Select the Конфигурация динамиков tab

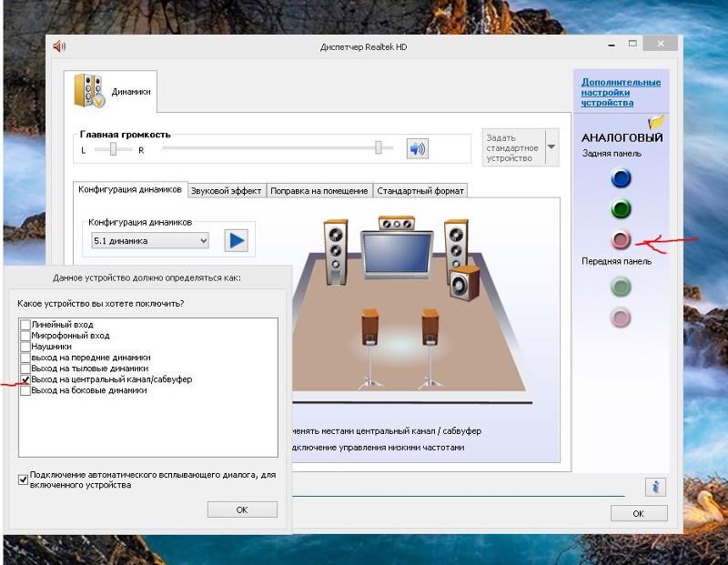[x=130, y=189]
